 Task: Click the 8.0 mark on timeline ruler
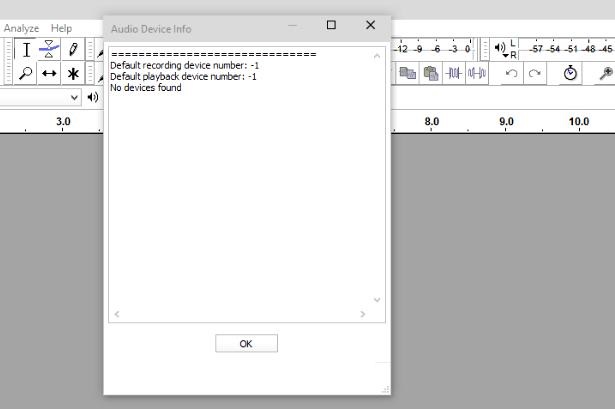[431, 122]
